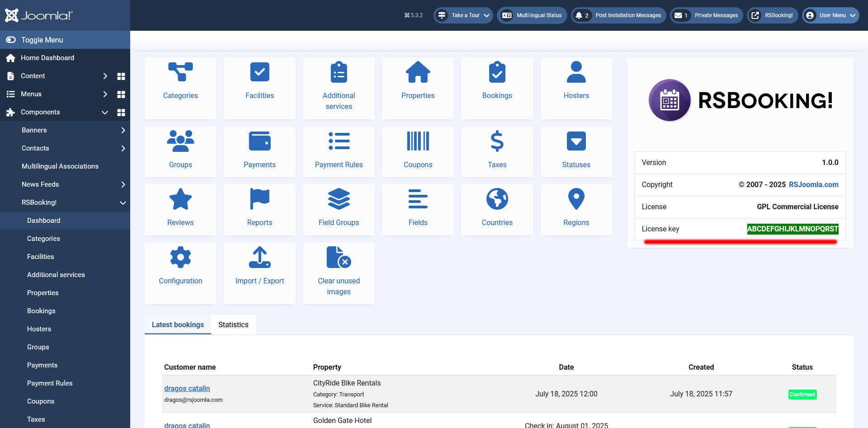Image resolution: width=868 pixels, height=428 pixels.
Task: Expand the Menus sidebar menu
Action: pyautogui.click(x=105, y=94)
